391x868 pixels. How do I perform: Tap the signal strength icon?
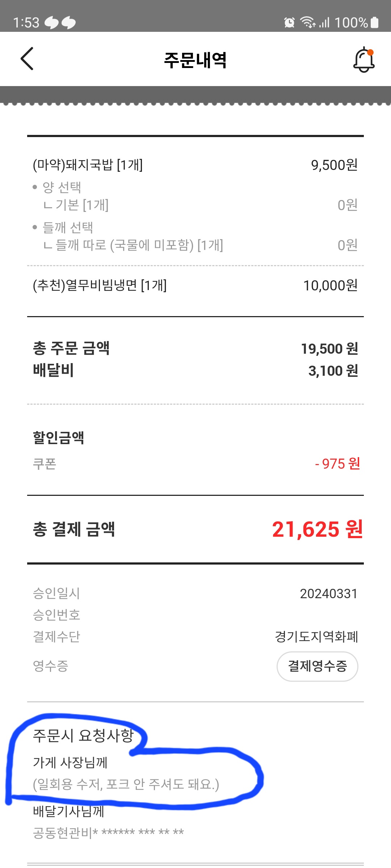324,23
